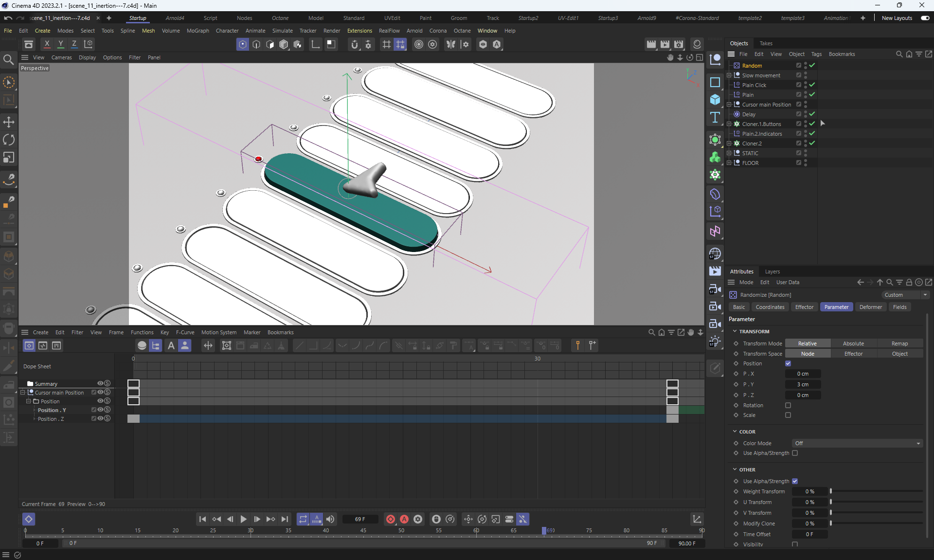The height and width of the screenshot is (560, 934).
Task: Toggle the X axis lock icon
Action: pyautogui.click(x=47, y=44)
